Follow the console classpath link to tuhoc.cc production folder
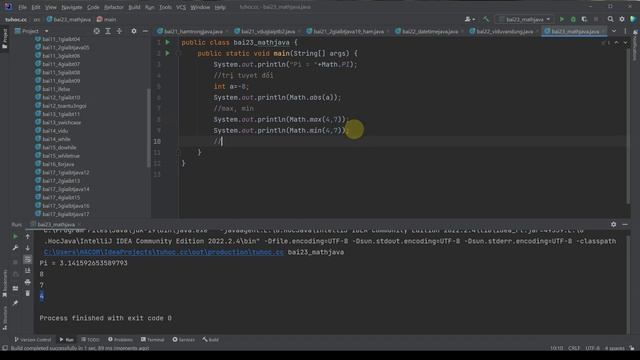The height and width of the screenshot is (360, 640). point(163,252)
